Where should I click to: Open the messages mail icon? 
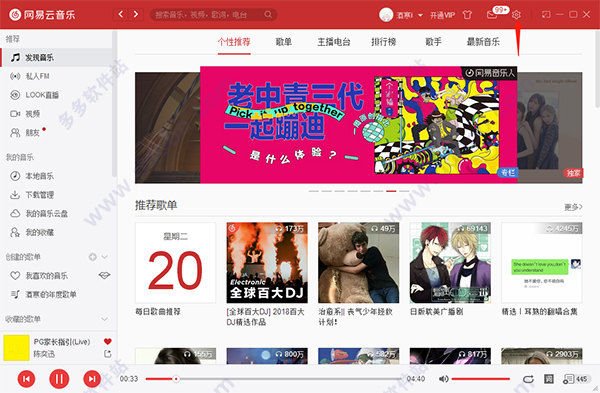(x=491, y=15)
